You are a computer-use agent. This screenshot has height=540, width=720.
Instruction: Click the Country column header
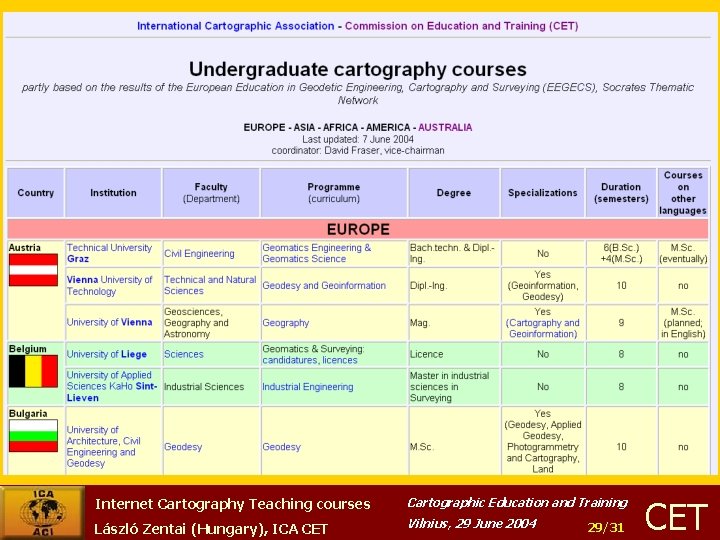(x=35, y=192)
